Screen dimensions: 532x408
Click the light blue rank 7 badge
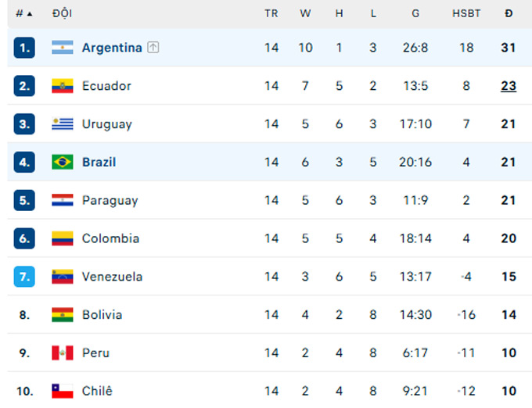[24, 277]
